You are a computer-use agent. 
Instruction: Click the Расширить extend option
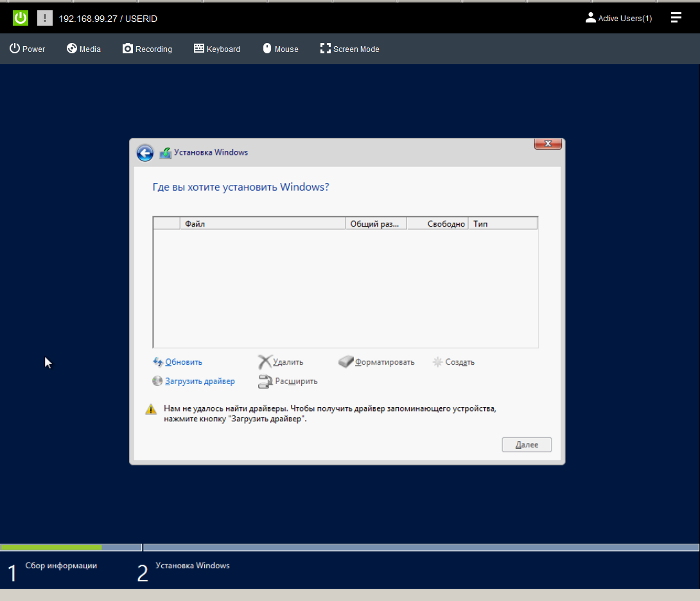tap(295, 381)
